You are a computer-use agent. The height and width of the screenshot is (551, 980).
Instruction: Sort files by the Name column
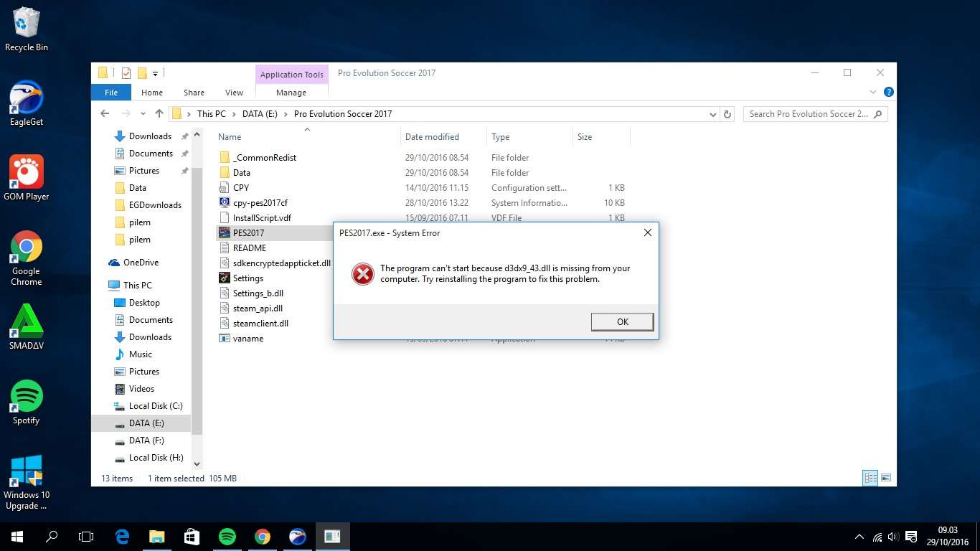click(230, 136)
